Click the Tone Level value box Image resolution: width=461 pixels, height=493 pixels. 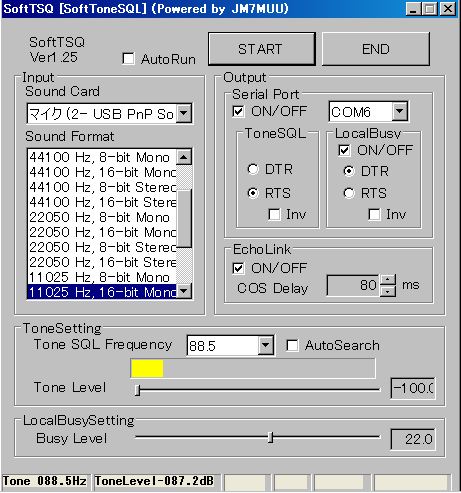tap(413, 388)
